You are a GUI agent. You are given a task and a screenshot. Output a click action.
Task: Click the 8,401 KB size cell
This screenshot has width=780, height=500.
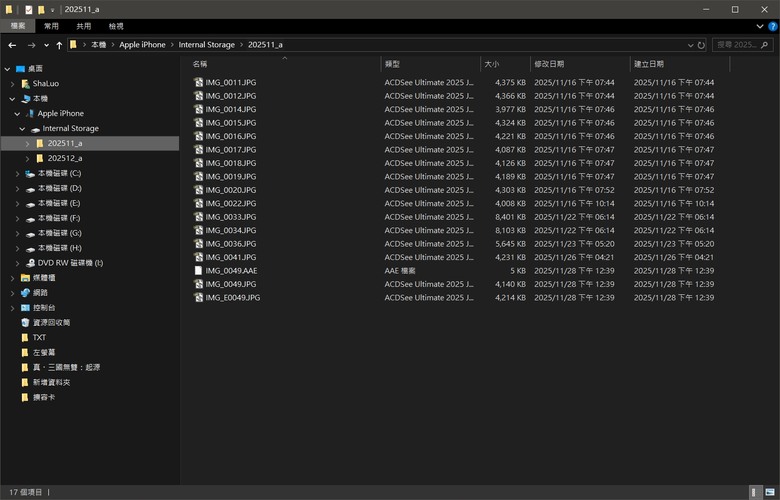pos(510,217)
